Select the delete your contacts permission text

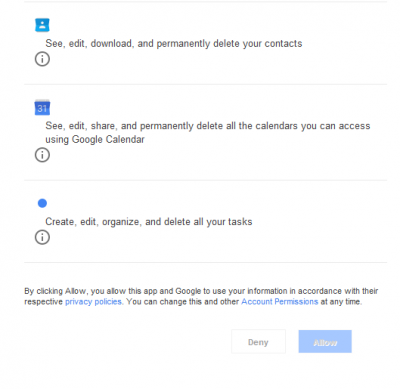(x=174, y=44)
